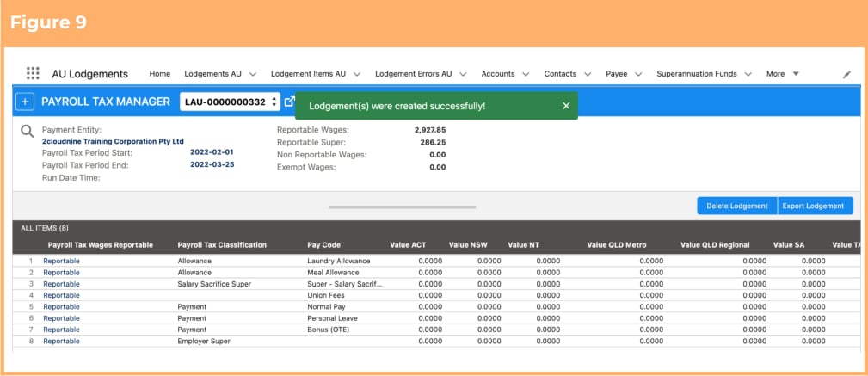Click the Reportable Wages value 2,927.85

(429, 130)
